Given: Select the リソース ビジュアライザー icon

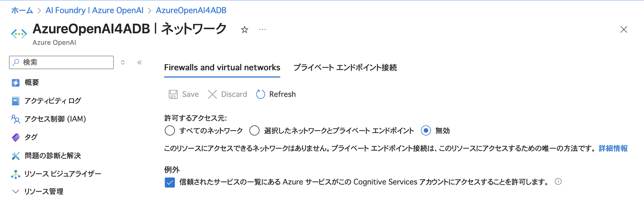Looking at the screenshot, I should pyautogui.click(x=15, y=174).
